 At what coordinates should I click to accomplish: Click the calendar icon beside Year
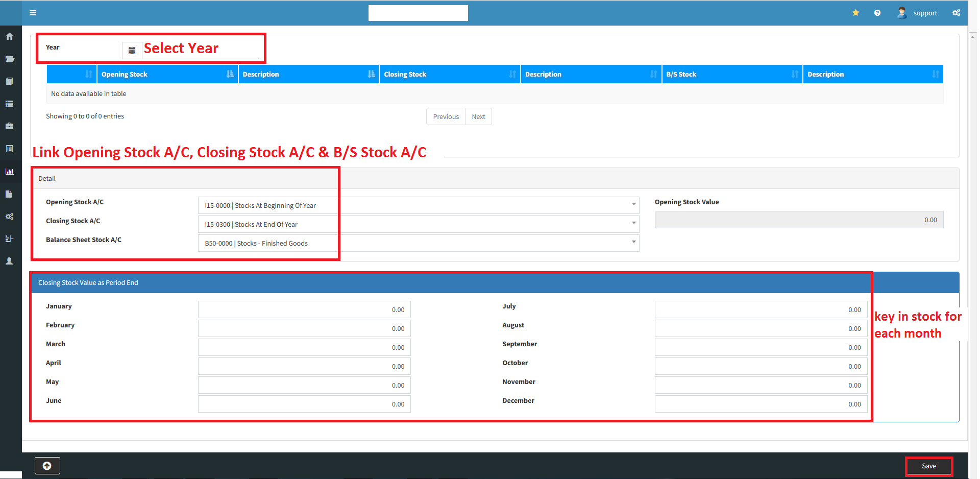[x=132, y=51]
